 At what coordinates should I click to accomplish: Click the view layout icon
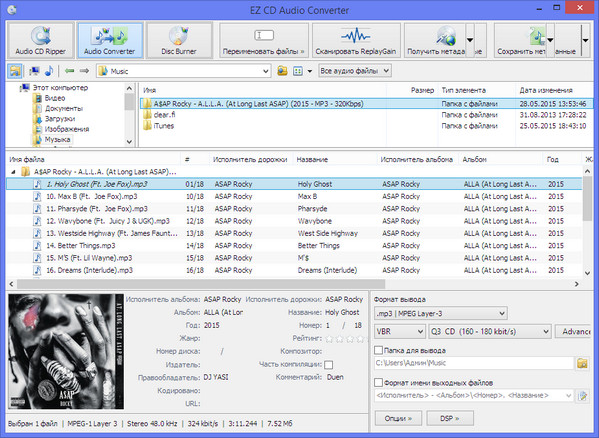[298, 71]
